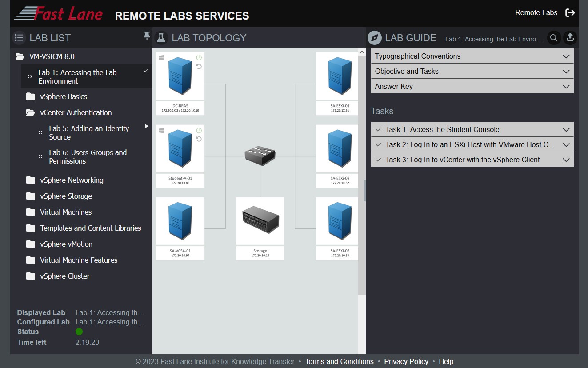Power on the DC-RRAS machine
The height and width of the screenshot is (368, 588).
pos(199,58)
